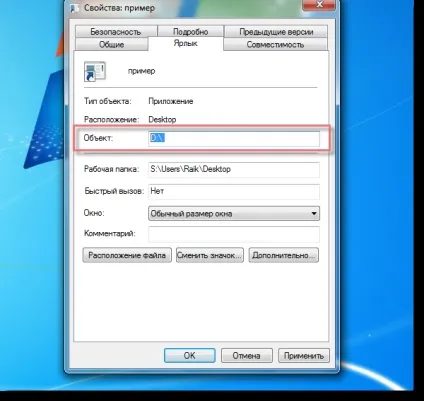Click the 'Расположение:' label

[x=111, y=119]
